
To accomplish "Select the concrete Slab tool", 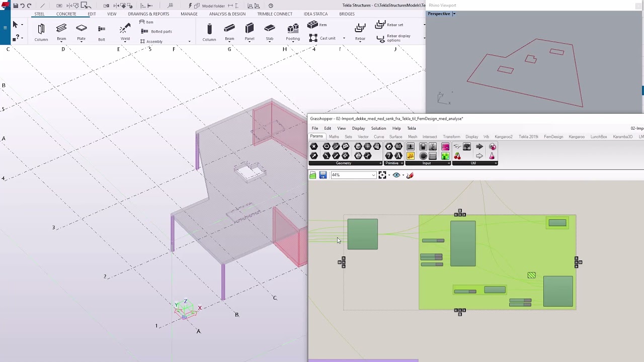I will click(270, 32).
